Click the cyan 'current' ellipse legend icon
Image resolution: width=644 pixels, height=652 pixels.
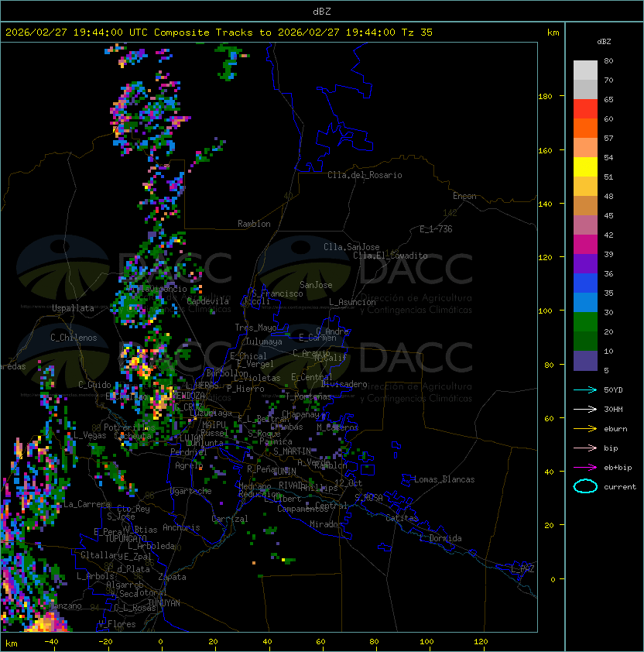(585, 486)
